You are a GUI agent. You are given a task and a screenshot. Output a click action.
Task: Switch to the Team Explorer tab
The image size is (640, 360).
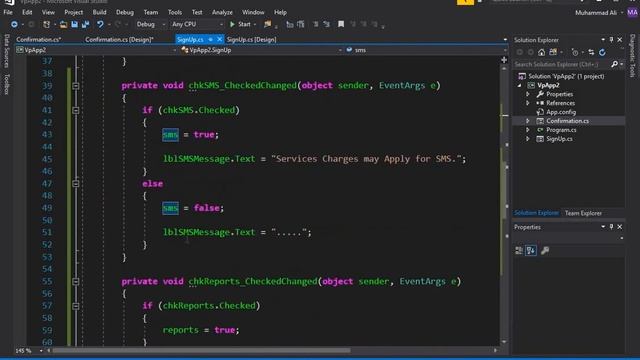(583, 213)
